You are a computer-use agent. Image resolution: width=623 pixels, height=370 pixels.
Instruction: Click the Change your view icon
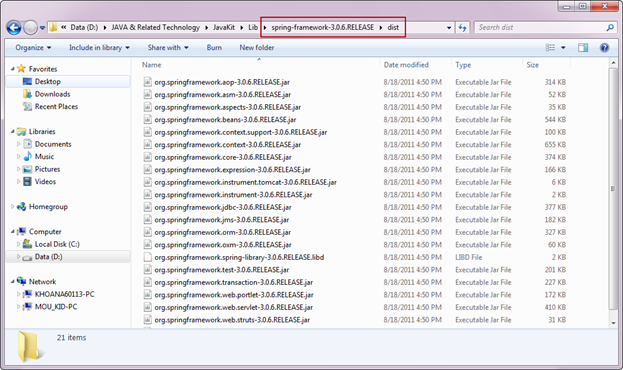coord(550,48)
